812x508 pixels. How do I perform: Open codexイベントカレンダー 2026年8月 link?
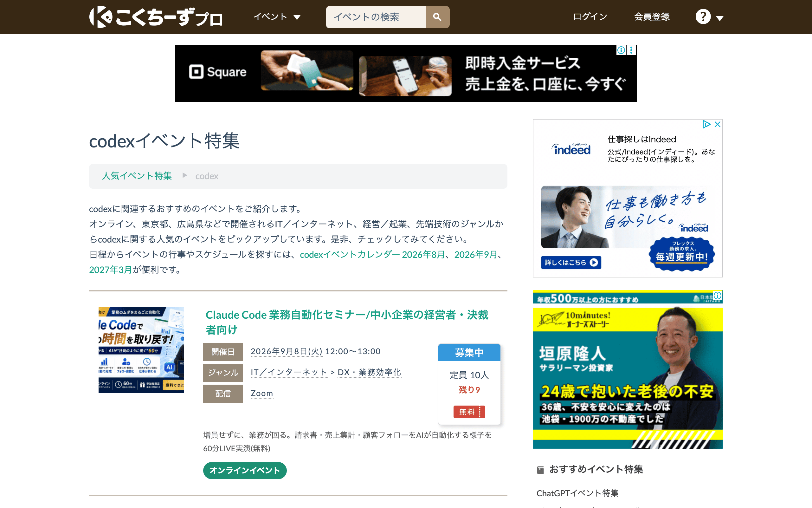click(372, 255)
